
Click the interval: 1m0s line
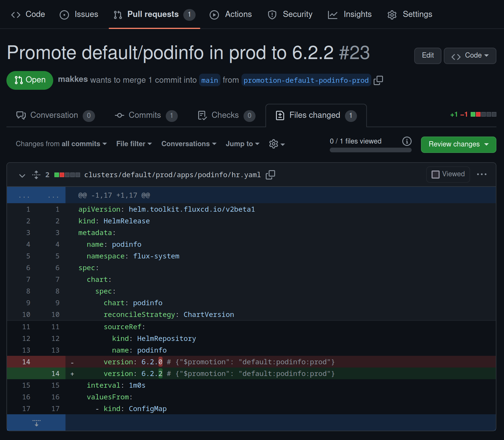281,385
